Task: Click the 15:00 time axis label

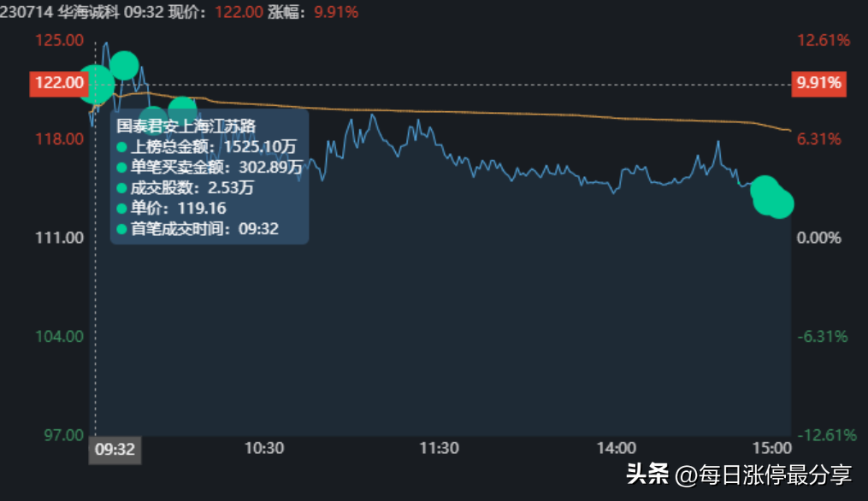Action: click(771, 448)
